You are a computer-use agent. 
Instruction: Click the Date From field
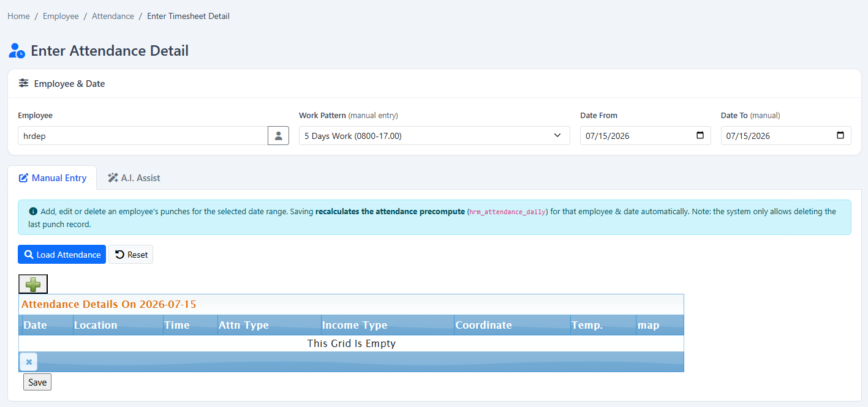tap(645, 136)
